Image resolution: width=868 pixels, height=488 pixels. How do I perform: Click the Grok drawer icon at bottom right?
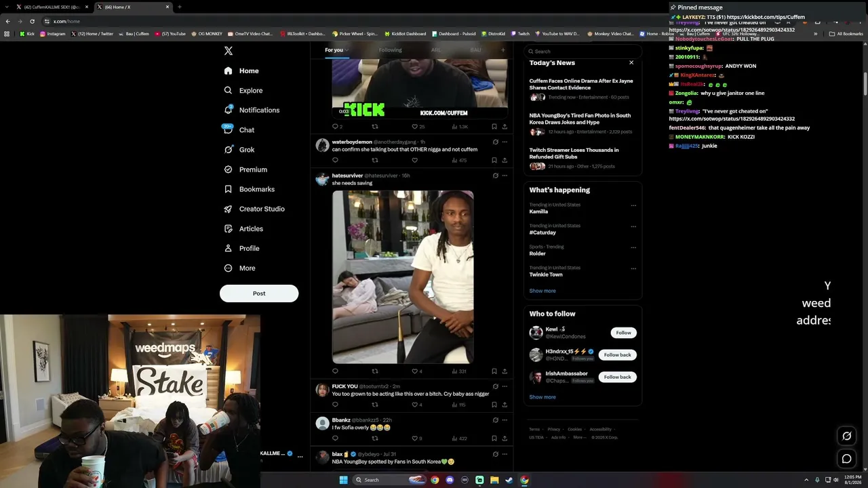pyautogui.click(x=847, y=436)
